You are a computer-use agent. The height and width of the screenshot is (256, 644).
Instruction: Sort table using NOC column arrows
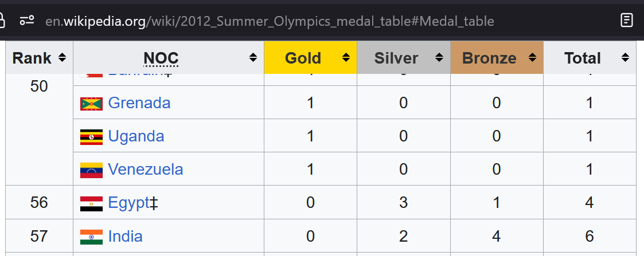pyautogui.click(x=253, y=58)
